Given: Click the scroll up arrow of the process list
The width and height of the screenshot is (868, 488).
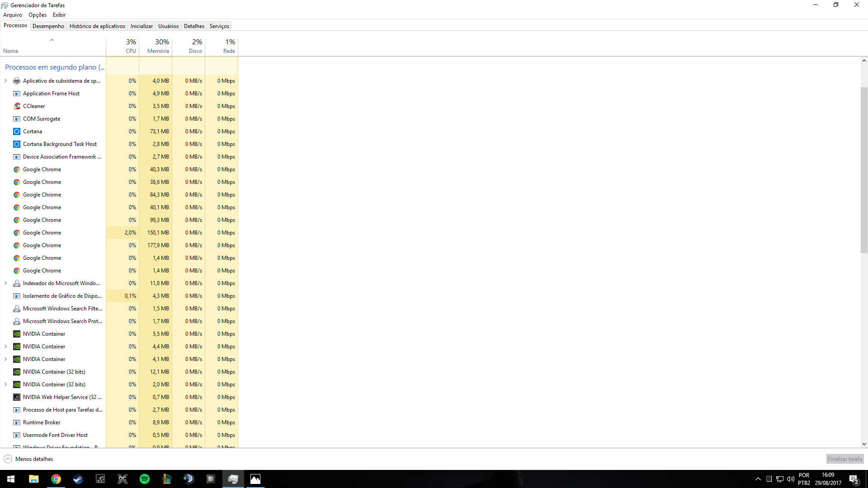Looking at the screenshot, I should click(864, 61).
